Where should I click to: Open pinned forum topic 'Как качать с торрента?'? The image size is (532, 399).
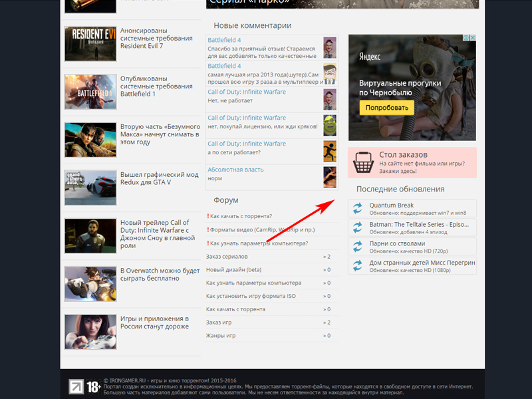pyautogui.click(x=239, y=216)
